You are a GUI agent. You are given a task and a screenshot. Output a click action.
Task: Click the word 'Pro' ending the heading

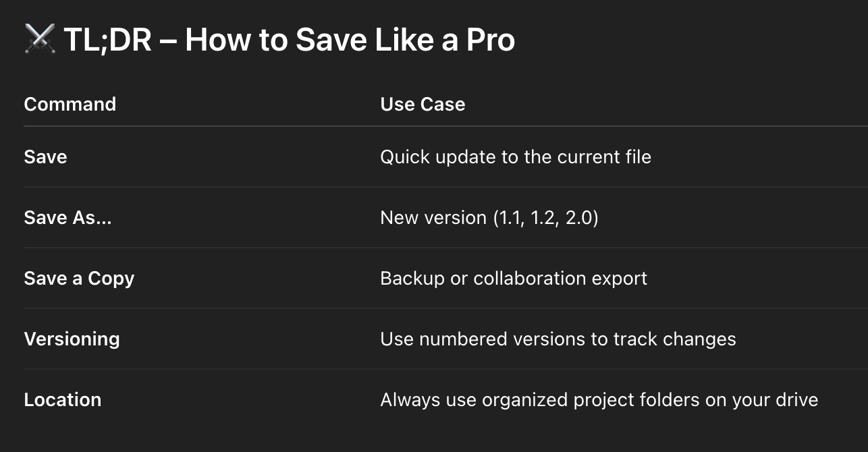[490, 40]
